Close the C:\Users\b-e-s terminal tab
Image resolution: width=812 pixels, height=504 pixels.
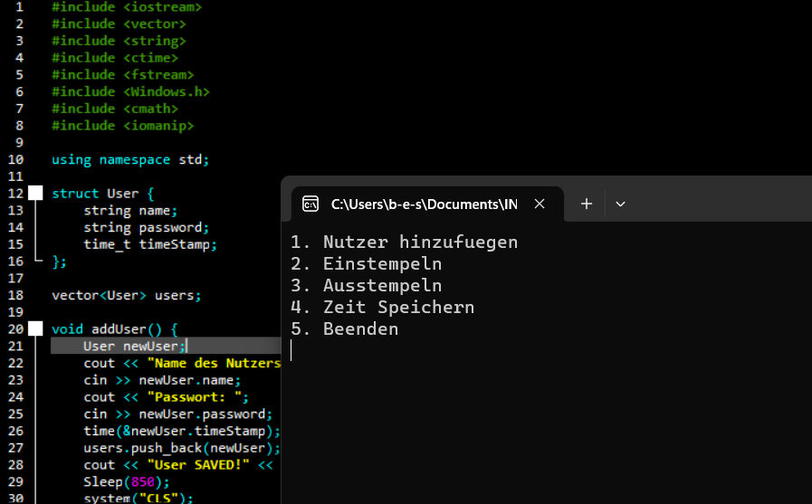point(540,204)
